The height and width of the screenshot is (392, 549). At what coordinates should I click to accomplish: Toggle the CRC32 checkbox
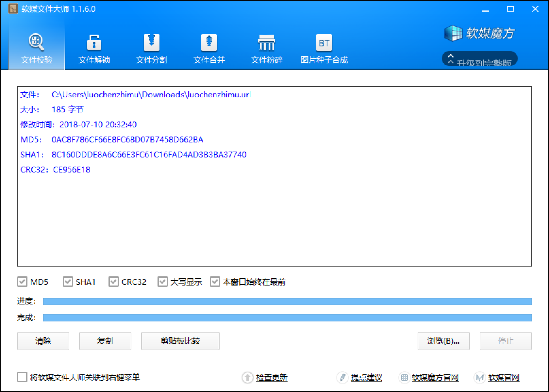pos(113,282)
